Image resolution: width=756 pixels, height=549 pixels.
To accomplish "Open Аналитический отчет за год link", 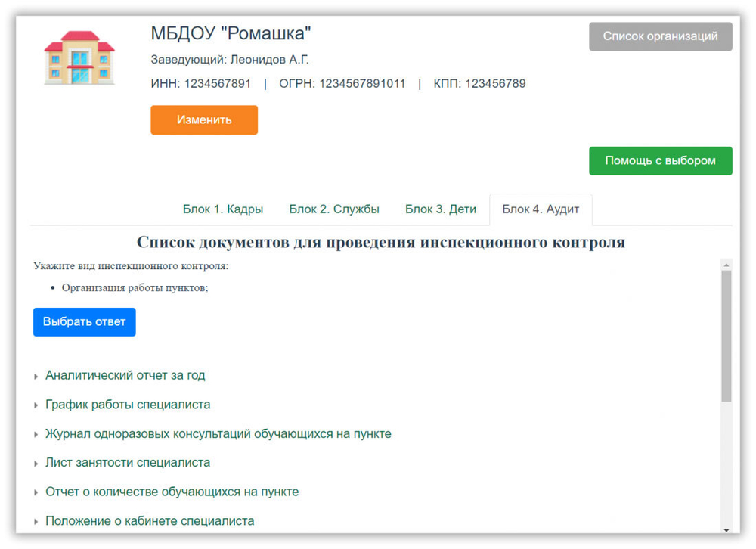I will pyautogui.click(x=125, y=376).
